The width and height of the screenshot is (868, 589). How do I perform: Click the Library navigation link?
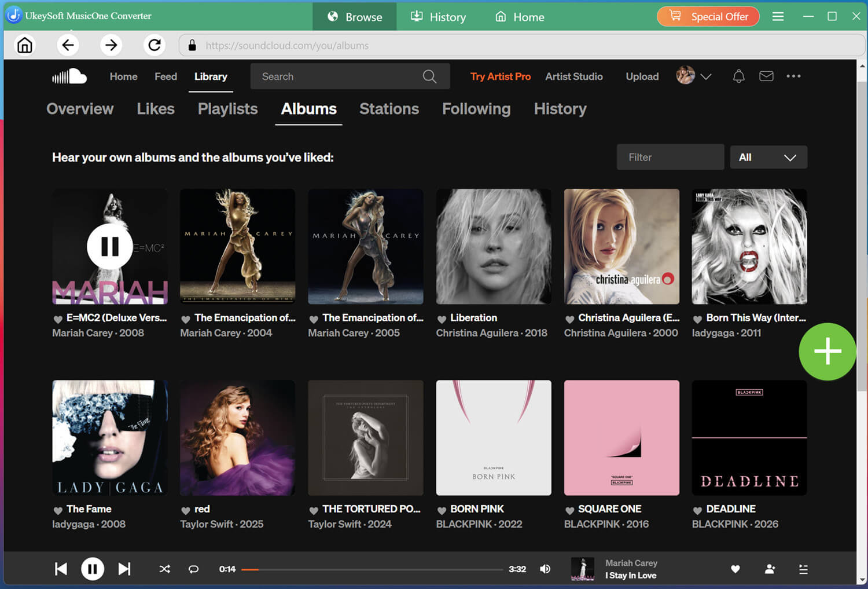coord(211,76)
